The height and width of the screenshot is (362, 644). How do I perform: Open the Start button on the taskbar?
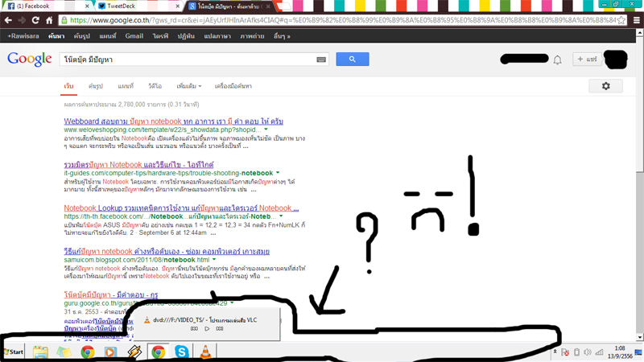(x=14, y=352)
